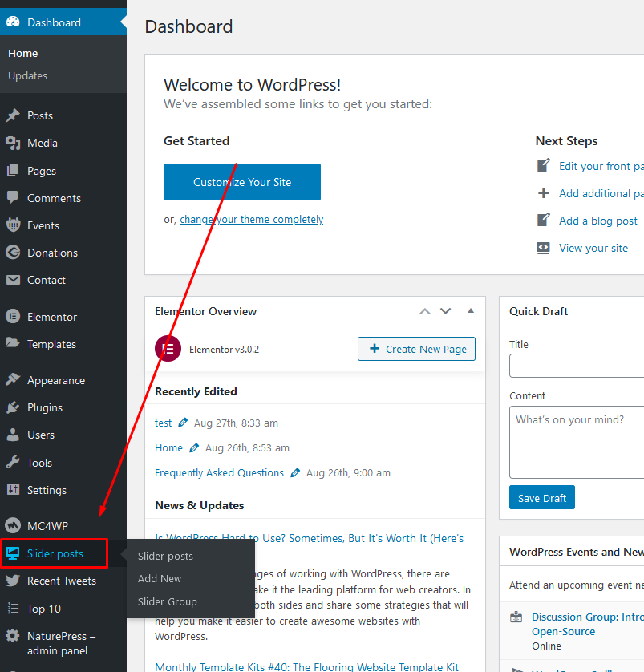Click Elementor v3.0.2 version text
This screenshot has height=672, width=644.
pos(224,350)
